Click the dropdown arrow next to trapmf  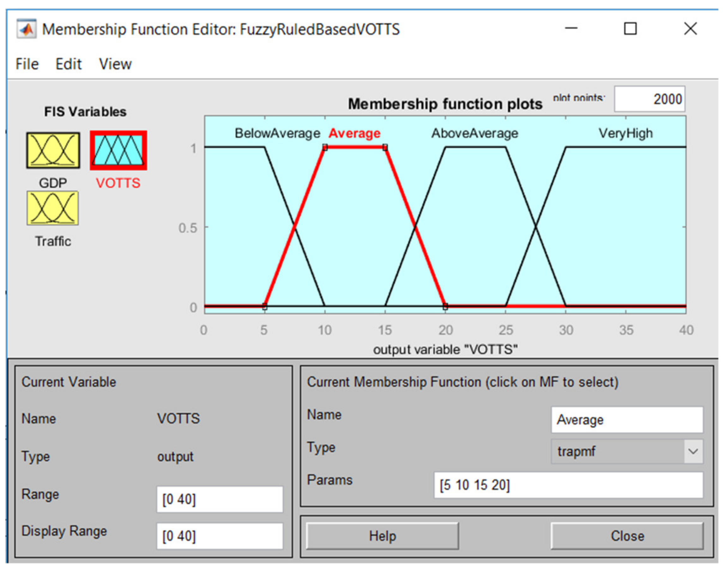[693, 451]
